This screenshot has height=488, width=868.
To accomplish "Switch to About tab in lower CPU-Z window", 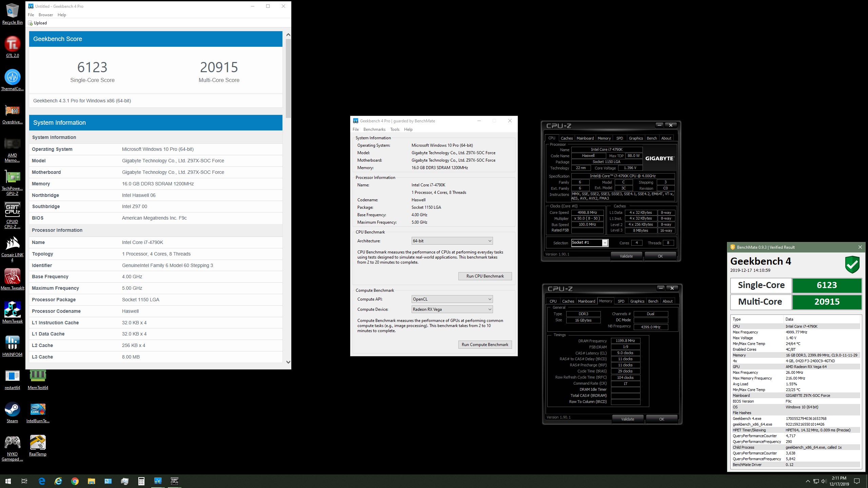I will (668, 301).
